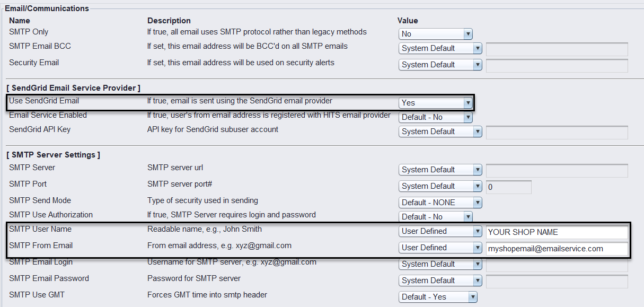Click the SMTP From Email address field
Screen dimensions: 644x307
coord(557,249)
